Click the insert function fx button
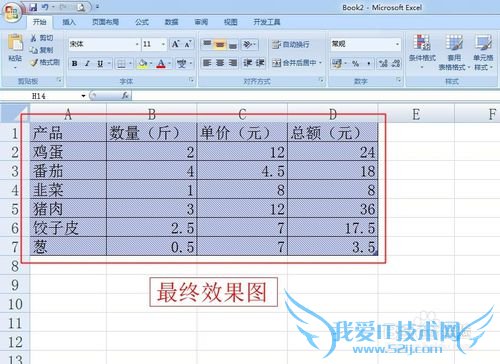The height and width of the screenshot is (364, 500). coord(125,96)
